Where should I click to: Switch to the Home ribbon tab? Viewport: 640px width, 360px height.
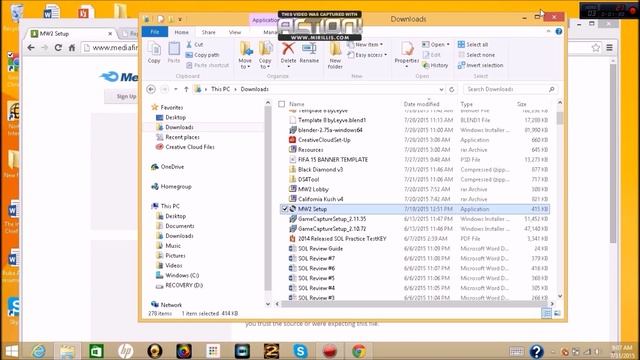[181, 32]
